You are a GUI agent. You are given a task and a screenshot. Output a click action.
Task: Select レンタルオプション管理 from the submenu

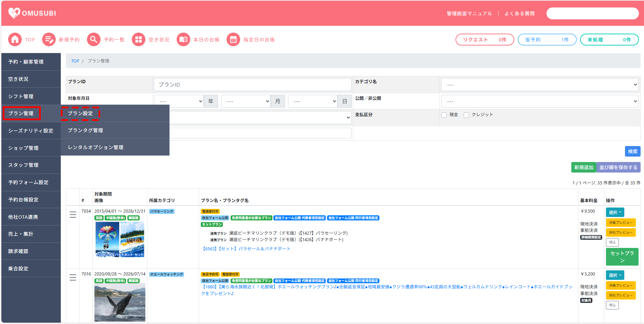coord(95,147)
